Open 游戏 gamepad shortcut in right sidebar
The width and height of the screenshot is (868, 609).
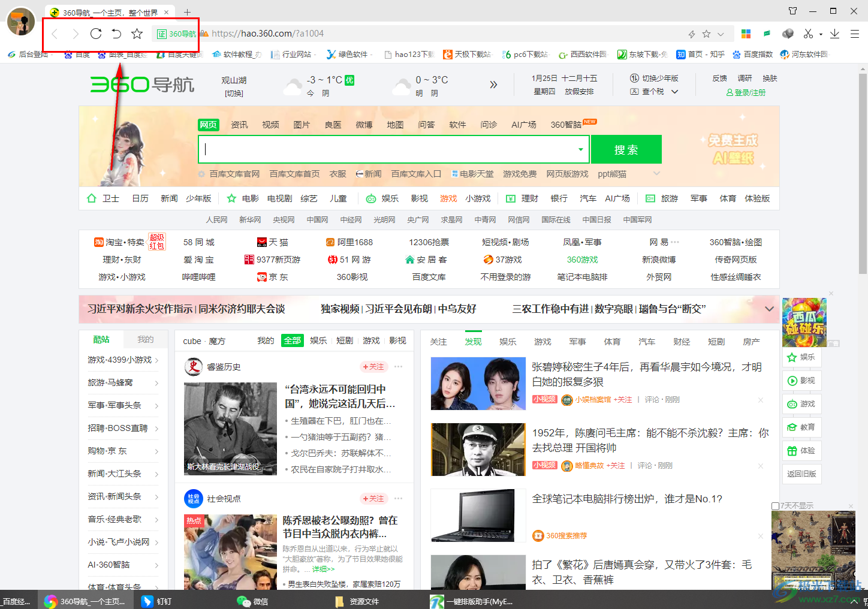point(801,403)
